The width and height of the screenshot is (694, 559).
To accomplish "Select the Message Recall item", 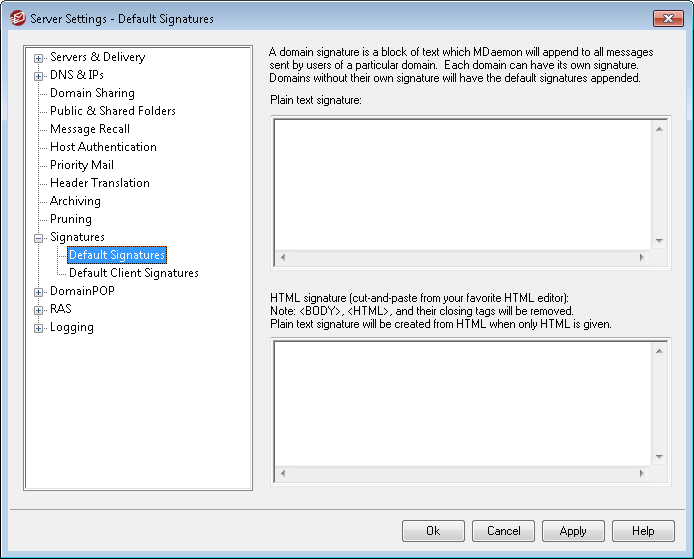I will pyautogui.click(x=90, y=129).
